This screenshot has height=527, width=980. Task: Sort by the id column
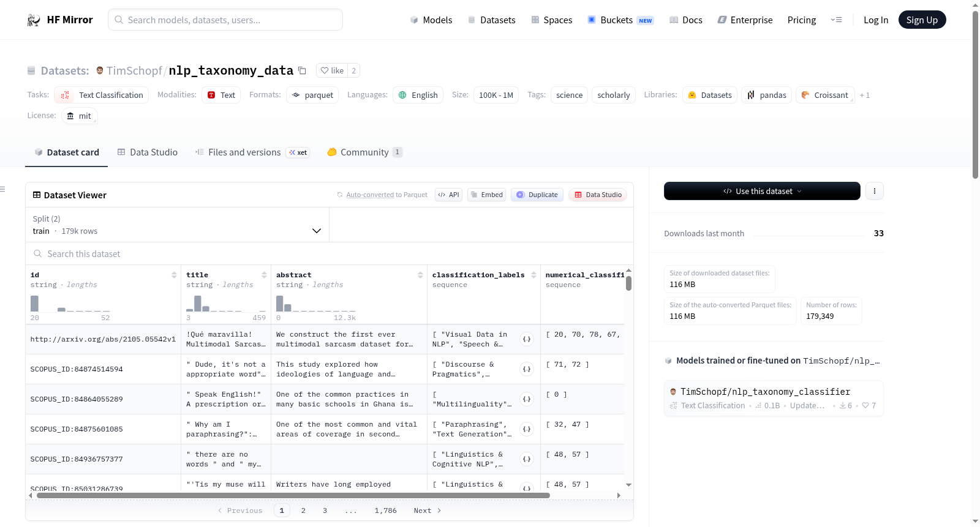(x=174, y=275)
